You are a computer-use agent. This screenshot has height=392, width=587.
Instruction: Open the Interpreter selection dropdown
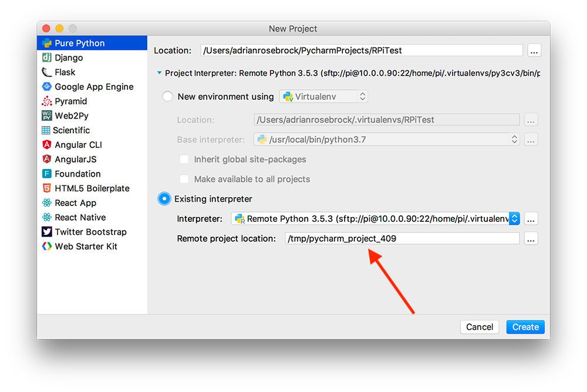click(x=375, y=219)
